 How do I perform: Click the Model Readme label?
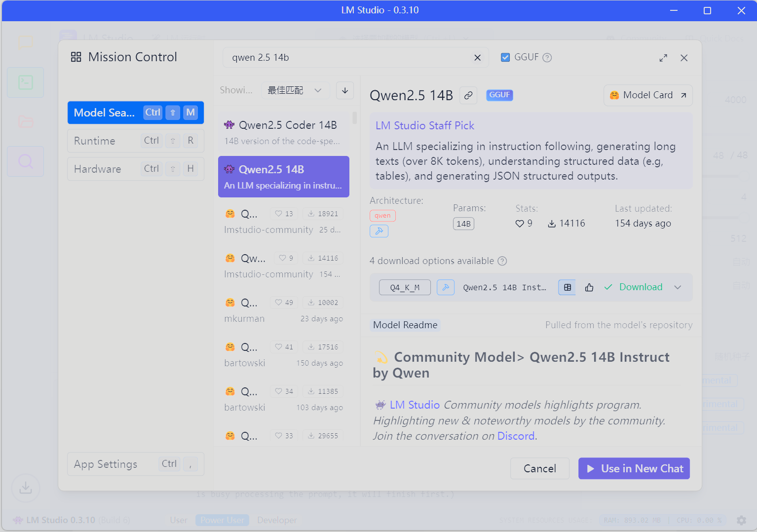tap(405, 325)
